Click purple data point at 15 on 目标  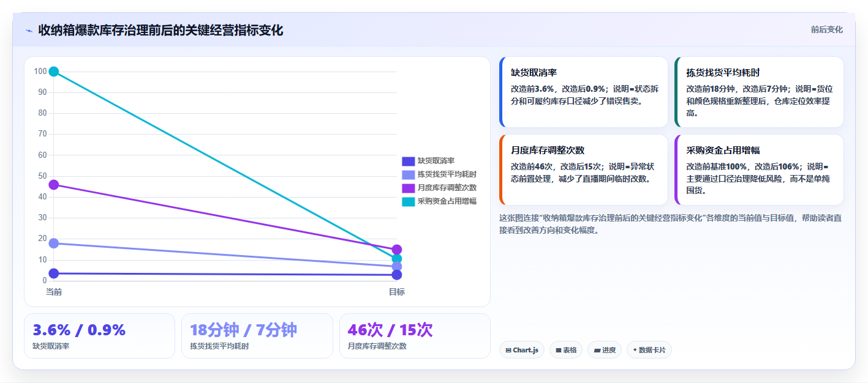397,250
